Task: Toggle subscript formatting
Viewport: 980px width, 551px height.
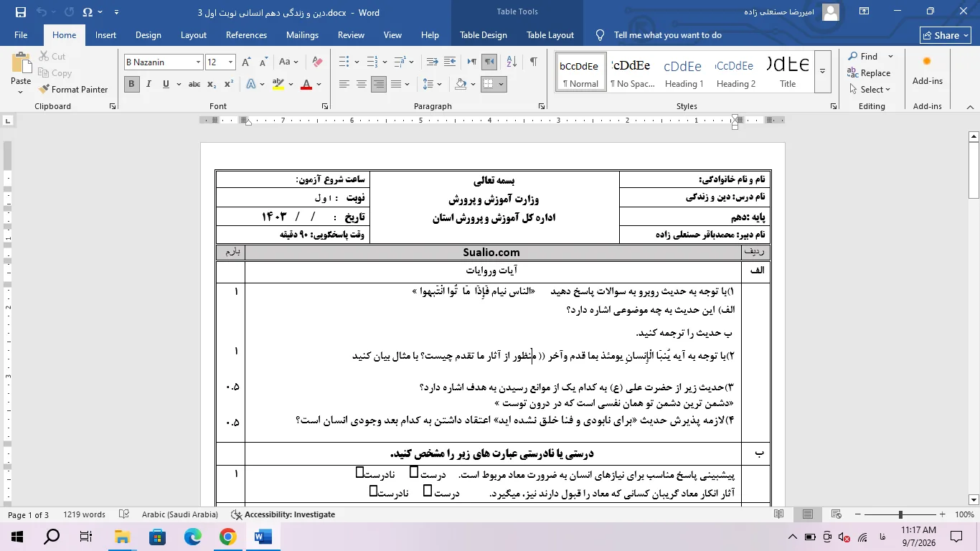Action: click(212, 84)
